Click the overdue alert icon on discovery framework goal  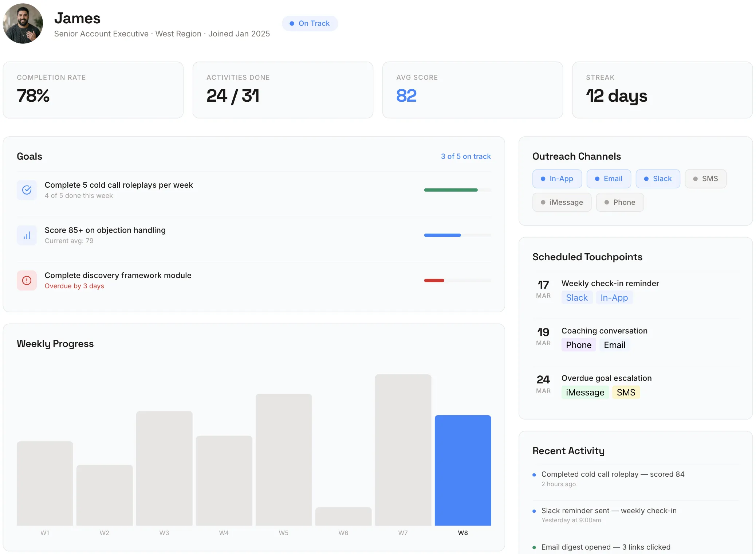coord(27,280)
